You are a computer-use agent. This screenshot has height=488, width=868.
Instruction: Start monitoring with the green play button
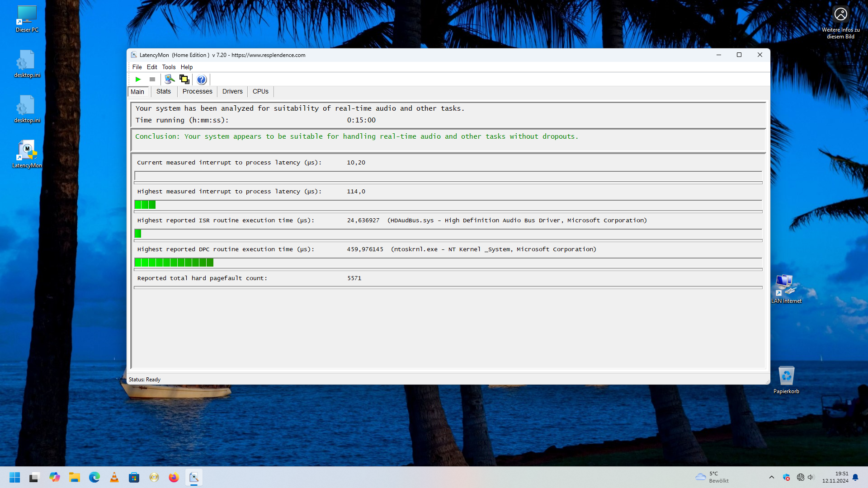click(138, 80)
